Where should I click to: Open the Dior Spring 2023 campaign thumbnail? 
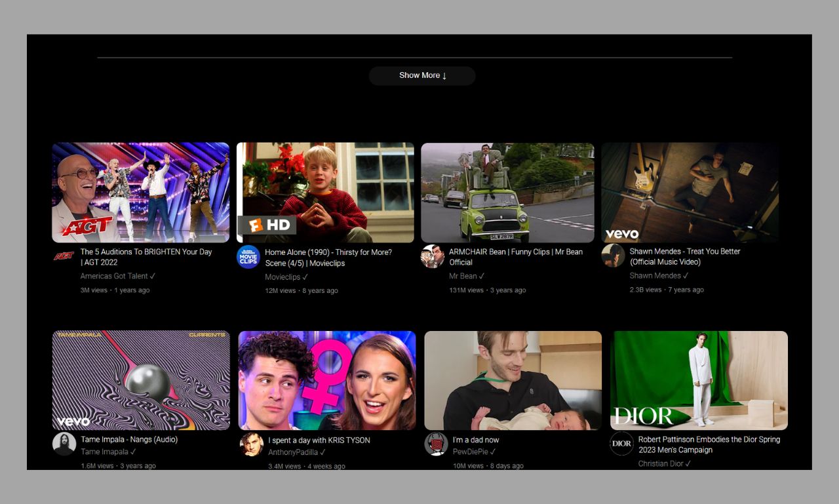699,380
